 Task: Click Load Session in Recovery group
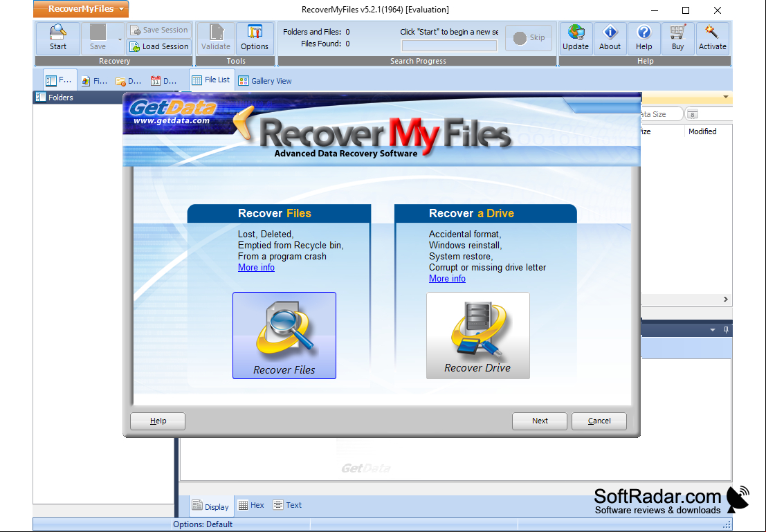click(158, 46)
